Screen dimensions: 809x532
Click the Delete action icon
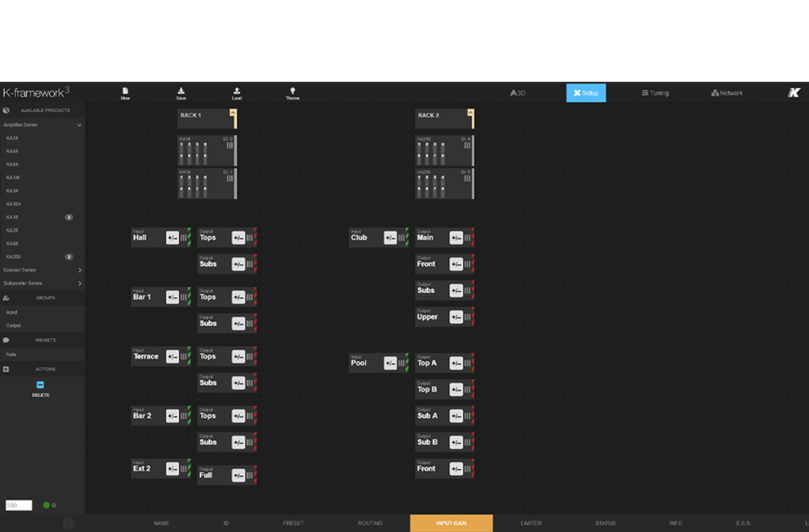tap(40, 385)
